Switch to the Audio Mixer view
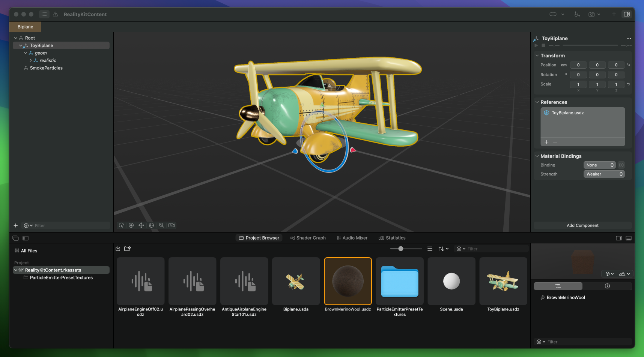644x357 pixels. coord(352,238)
